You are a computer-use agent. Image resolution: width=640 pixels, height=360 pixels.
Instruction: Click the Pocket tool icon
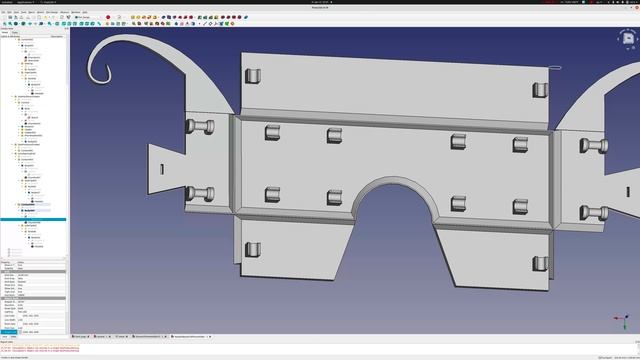point(164,17)
